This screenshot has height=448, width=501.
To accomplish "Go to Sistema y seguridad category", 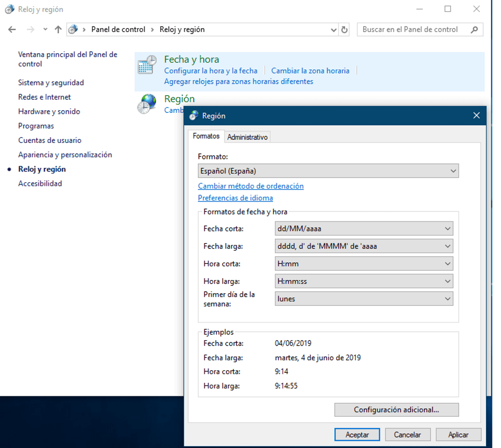I will tap(51, 83).
